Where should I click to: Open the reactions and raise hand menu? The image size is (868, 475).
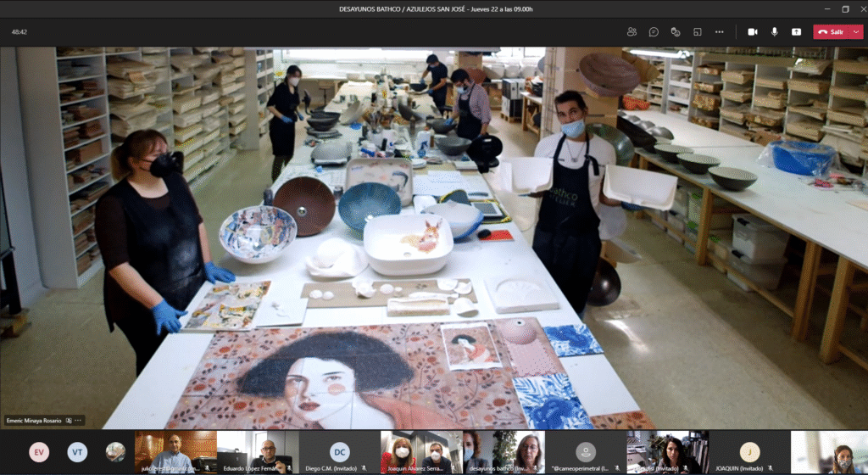pos(676,31)
